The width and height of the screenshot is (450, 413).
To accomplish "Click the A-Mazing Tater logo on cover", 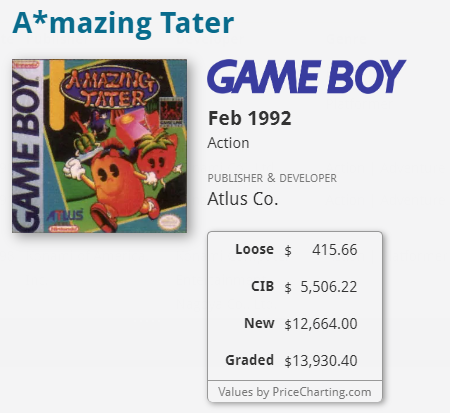I will [x=110, y=88].
